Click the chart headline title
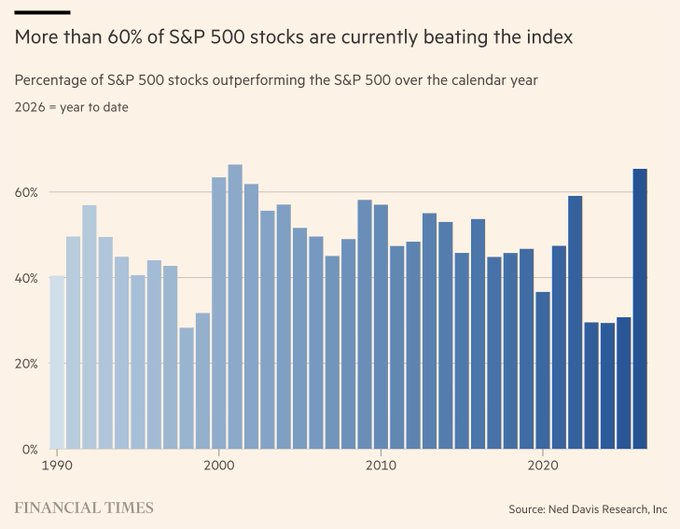This screenshot has width=680, height=529. pyautogui.click(x=294, y=37)
